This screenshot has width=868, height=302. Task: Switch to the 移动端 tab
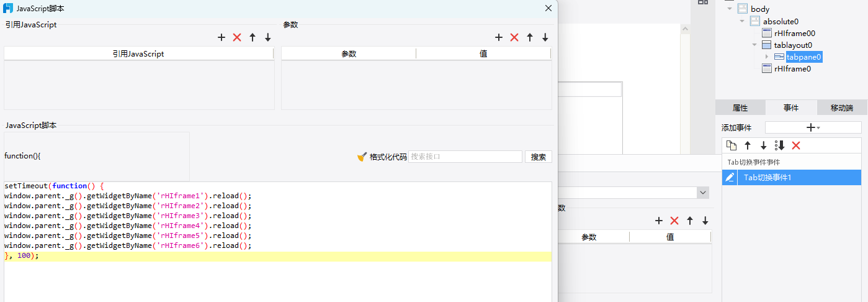pyautogui.click(x=841, y=108)
